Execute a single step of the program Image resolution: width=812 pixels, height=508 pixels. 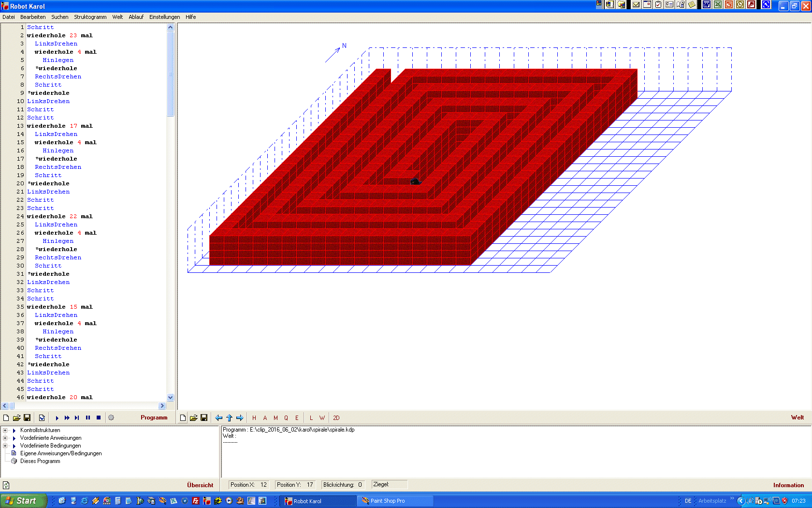pos(77,418)
